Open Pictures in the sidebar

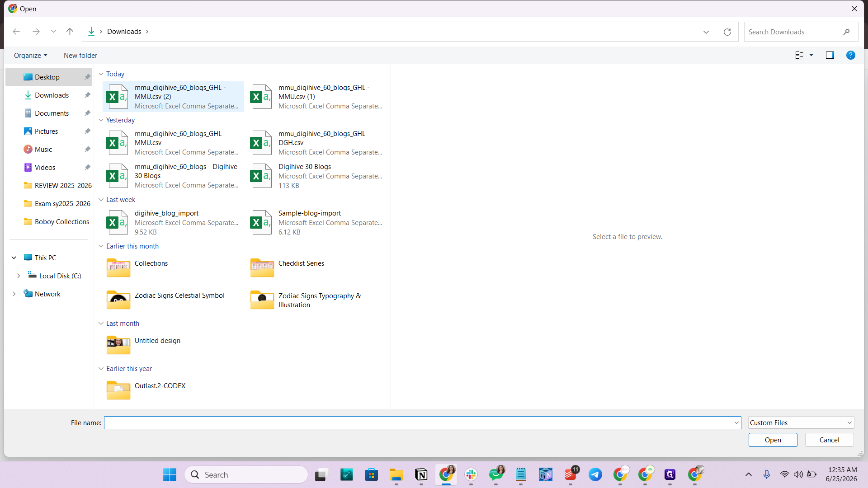tap(49, 131)
